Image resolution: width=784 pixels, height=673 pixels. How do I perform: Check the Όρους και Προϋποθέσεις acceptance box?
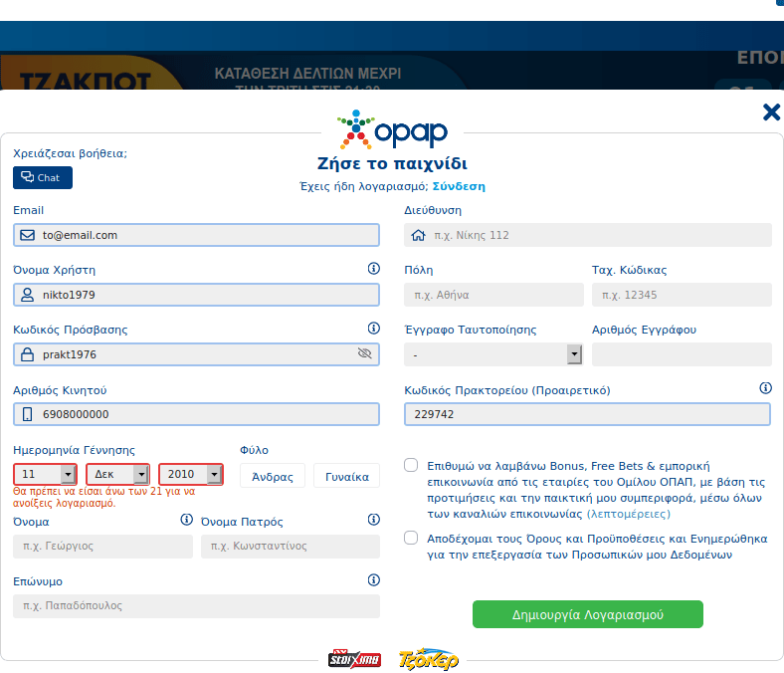tap(411, 538)
